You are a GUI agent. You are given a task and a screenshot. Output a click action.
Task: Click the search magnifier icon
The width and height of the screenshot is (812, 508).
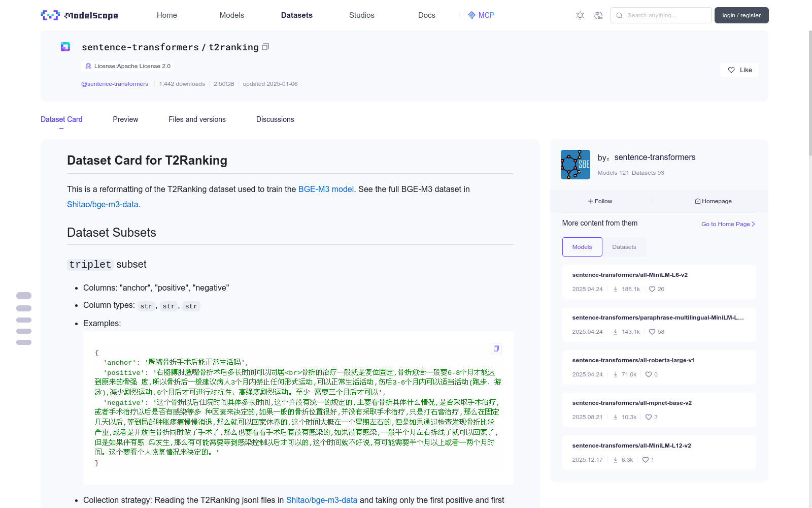pyautogui.click(x=619, y=15)
